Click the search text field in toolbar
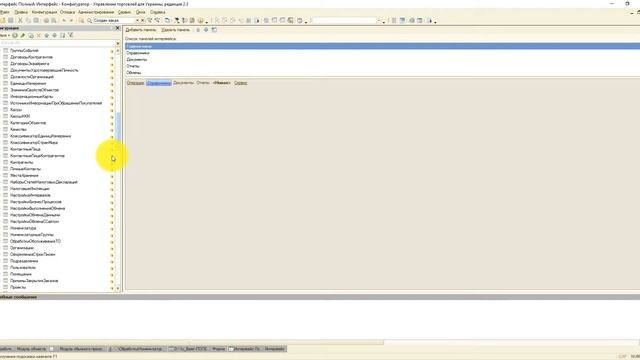This screenshot has height=360, width=640. click(114, 20)
